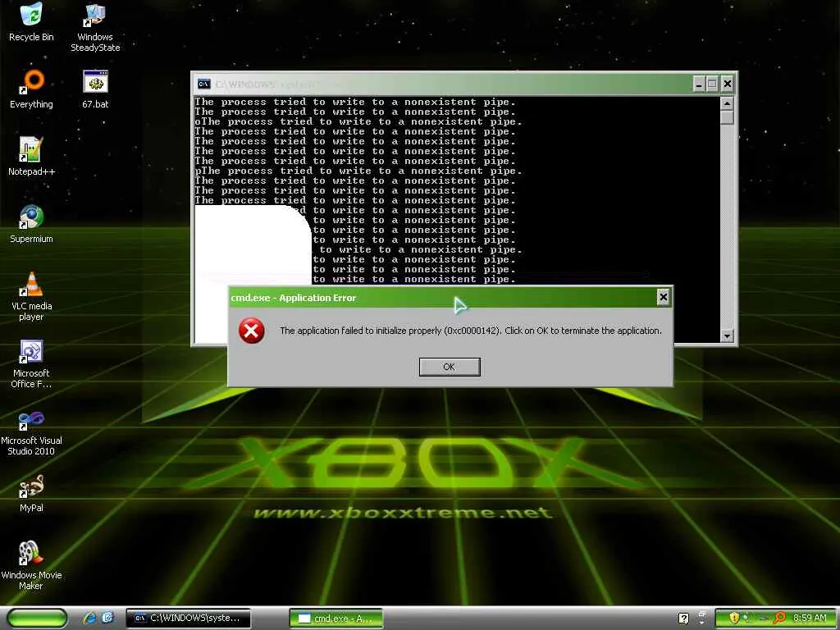Select the Windows SteadyState desktop icon

[95, 27]
